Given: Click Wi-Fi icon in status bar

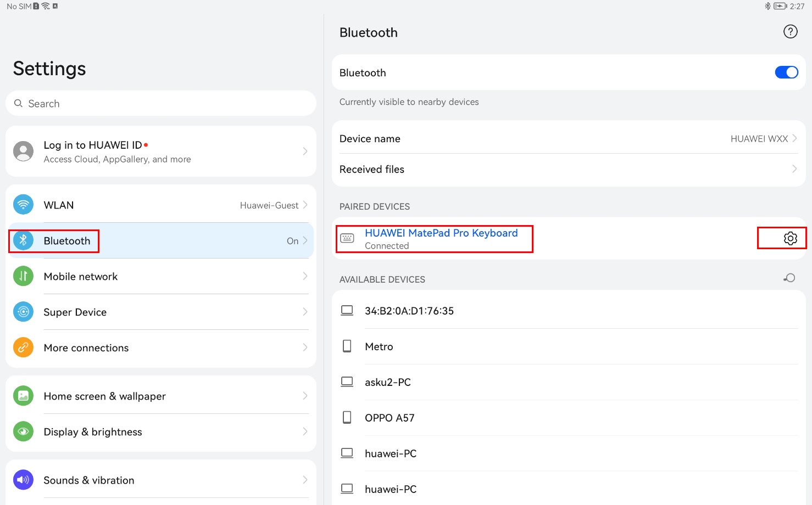Looking at the screenshot, I should point(46,6).
